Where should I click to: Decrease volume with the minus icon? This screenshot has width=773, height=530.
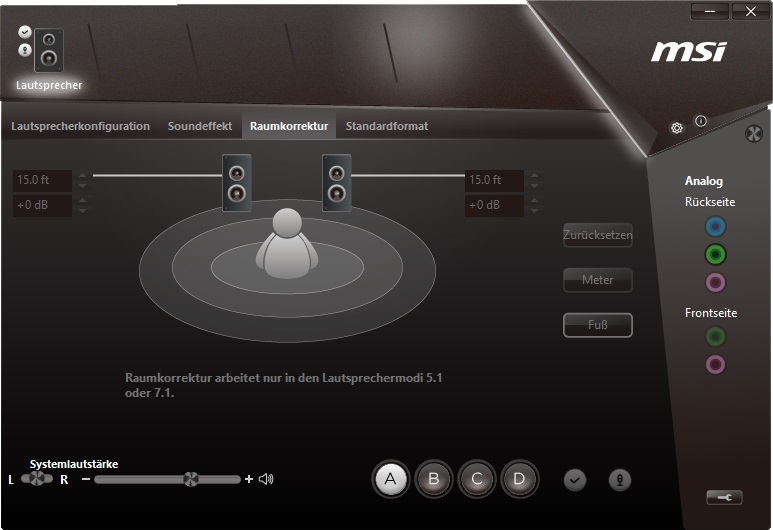86,479
